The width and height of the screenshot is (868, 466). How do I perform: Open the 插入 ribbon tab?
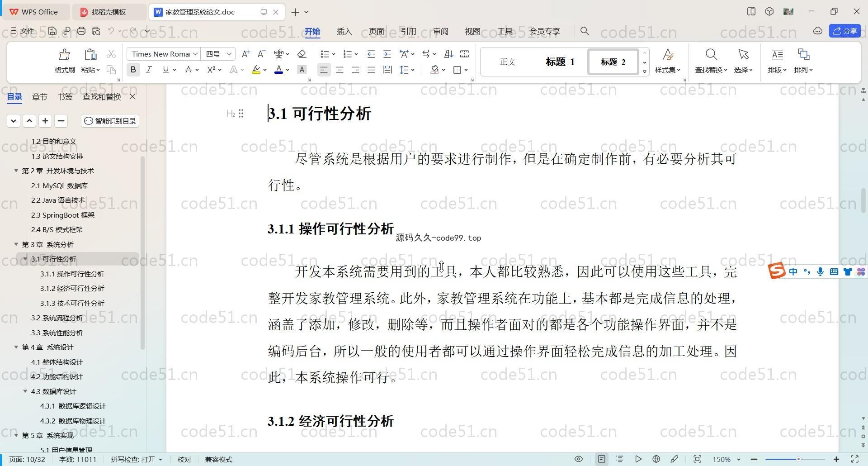click(x=344, y=31)
